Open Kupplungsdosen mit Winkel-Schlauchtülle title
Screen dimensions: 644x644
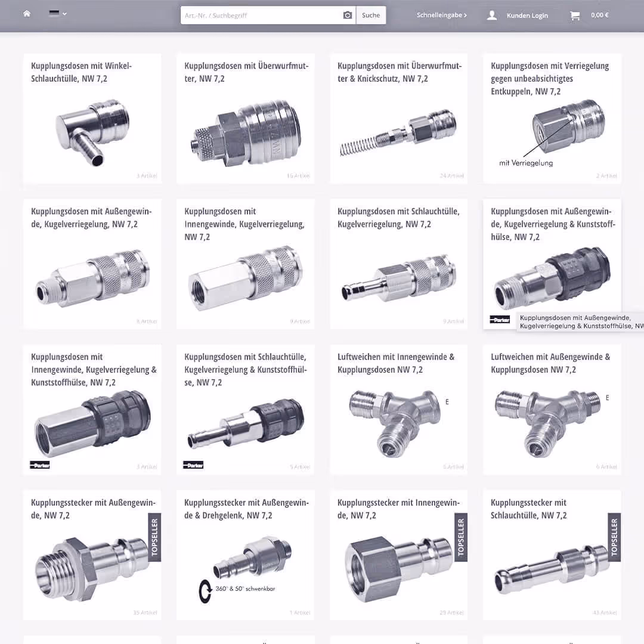point(81,72)
